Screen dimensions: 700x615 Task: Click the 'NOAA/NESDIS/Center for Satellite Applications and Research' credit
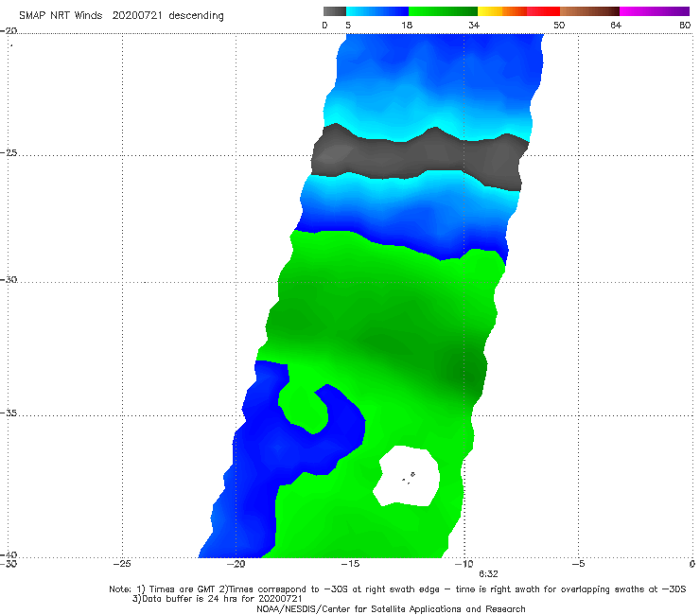391,609
